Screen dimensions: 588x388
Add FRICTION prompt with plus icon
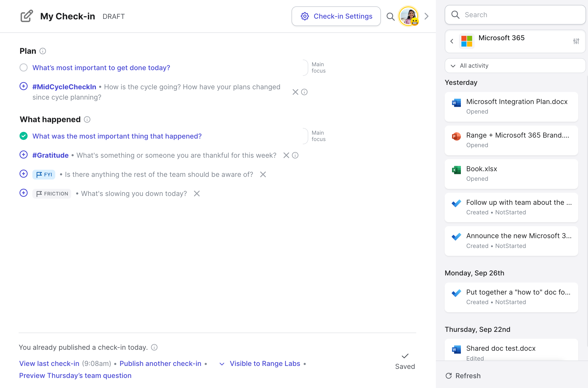pos(24,193)
